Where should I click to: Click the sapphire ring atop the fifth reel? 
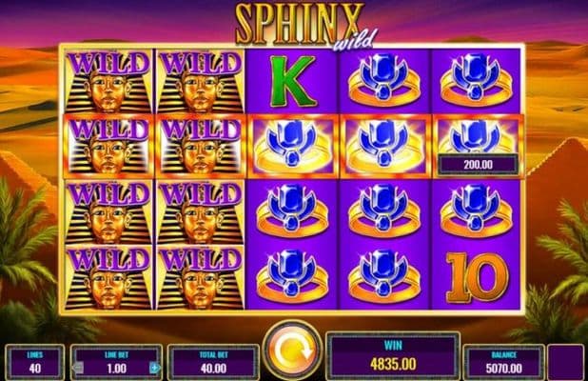pyautogui.click(x=477, y=80)
